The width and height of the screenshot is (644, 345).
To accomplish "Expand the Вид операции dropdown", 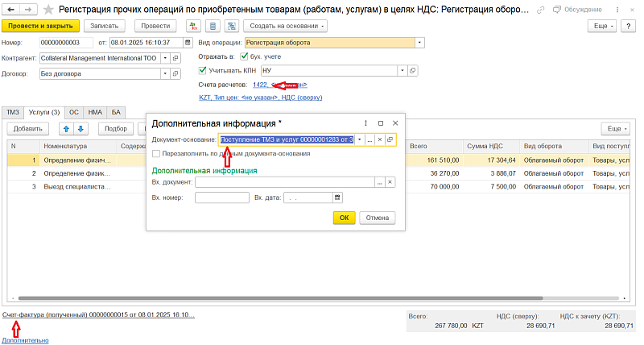I will click(419, 43).
